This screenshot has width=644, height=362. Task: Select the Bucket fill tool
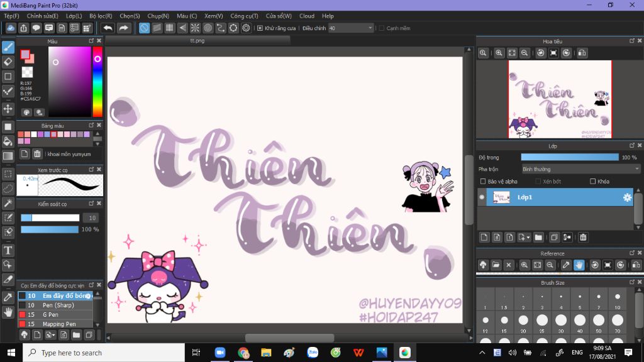8,141
